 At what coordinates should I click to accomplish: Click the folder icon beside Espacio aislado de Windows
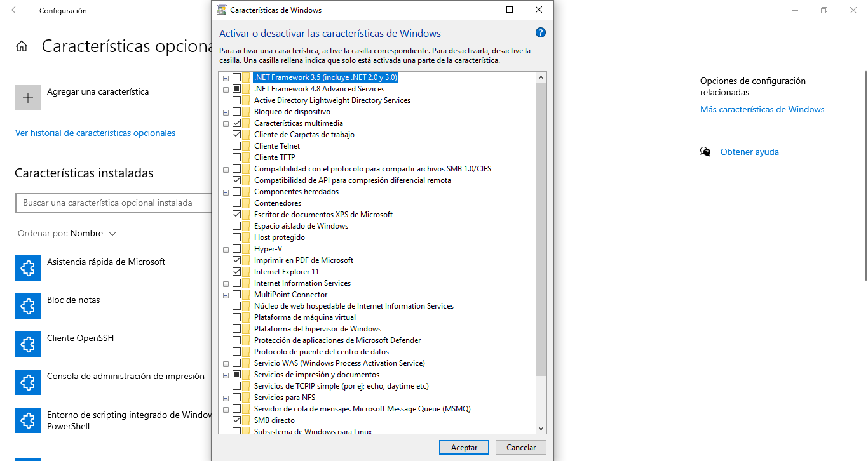[x=246, y=226]
